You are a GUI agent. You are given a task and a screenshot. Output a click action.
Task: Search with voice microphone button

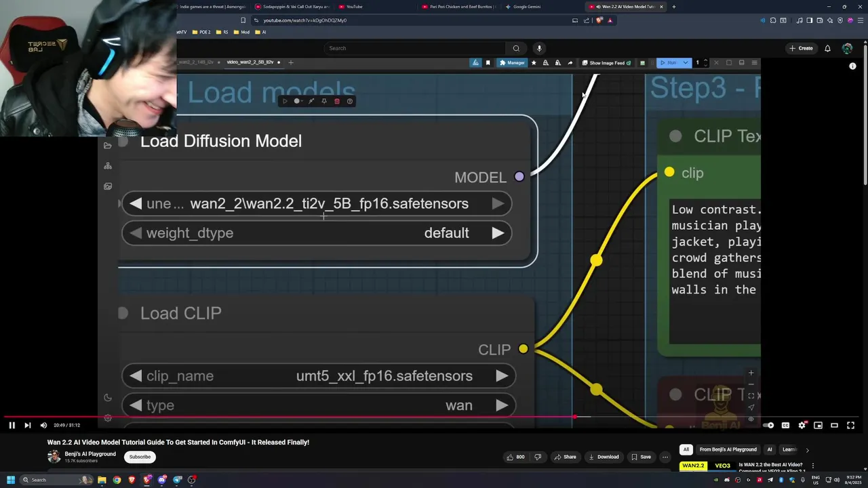click(x=539, y=48)
